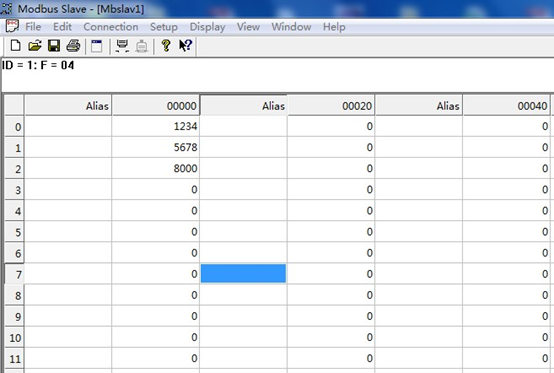Click the window setup toolbar icon
The height and width of the screenshot is (373, 554).
click(x=96, y=46)
